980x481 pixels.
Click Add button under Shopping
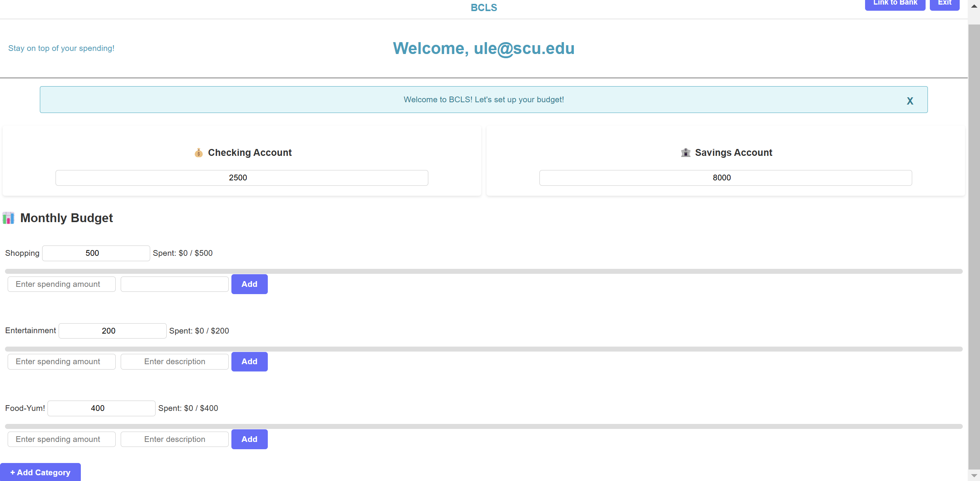click(249, 284)
